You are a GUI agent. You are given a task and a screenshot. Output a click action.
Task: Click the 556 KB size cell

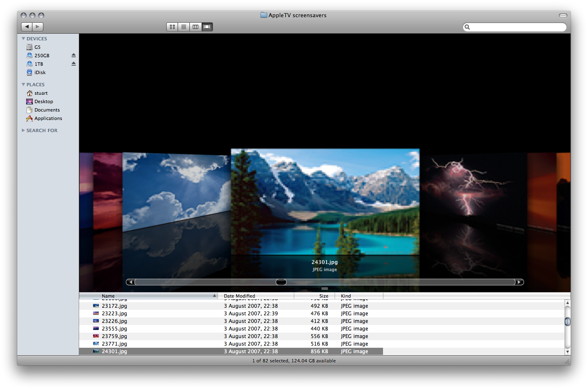pos(319,336)
